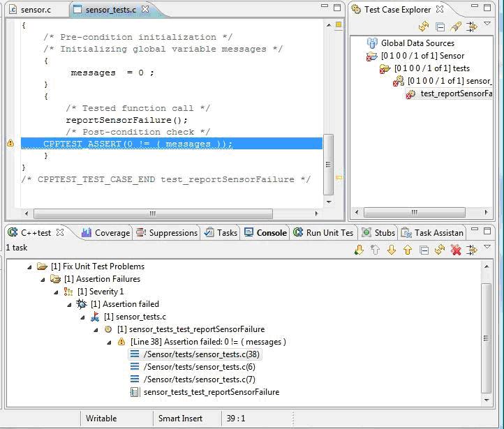Click the yellow up arrow icon in C++test toolbar
This screenshot has width=504, height=429.
pyautogui.click(x=408, y=250)
